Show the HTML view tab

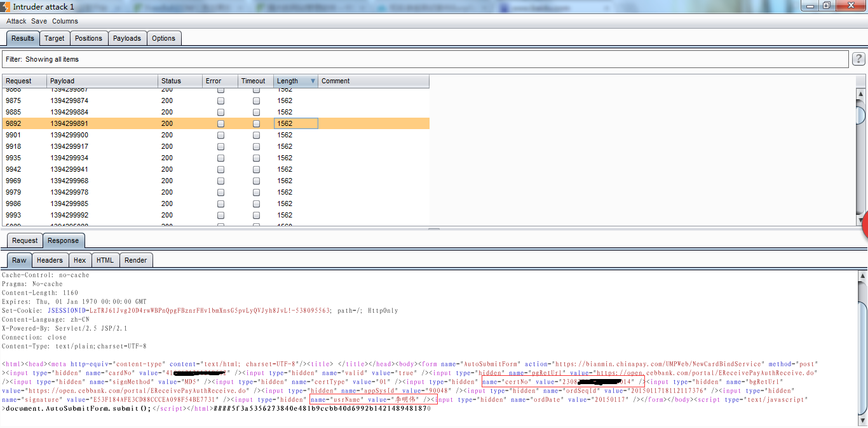point(105,260)
